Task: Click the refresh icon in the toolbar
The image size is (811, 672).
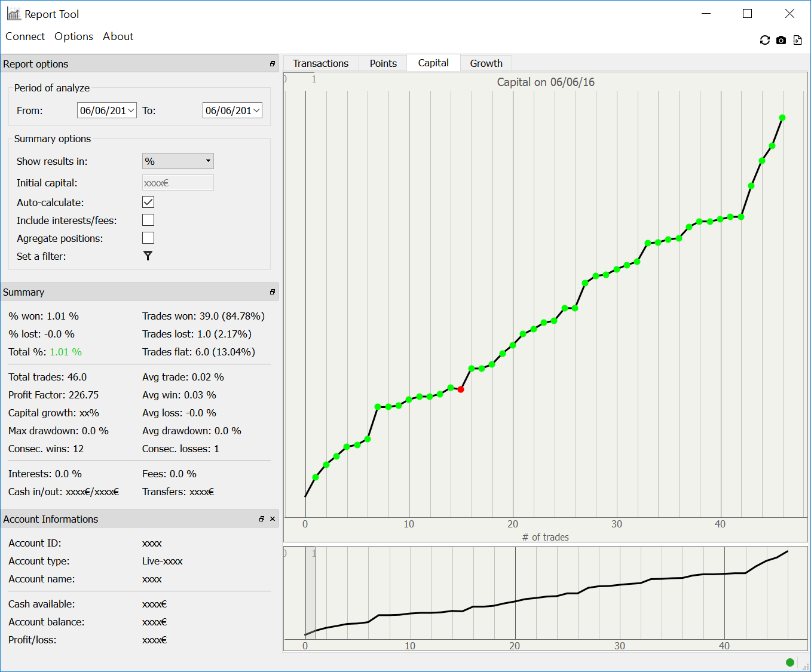Action: click(x=764, y=40)
